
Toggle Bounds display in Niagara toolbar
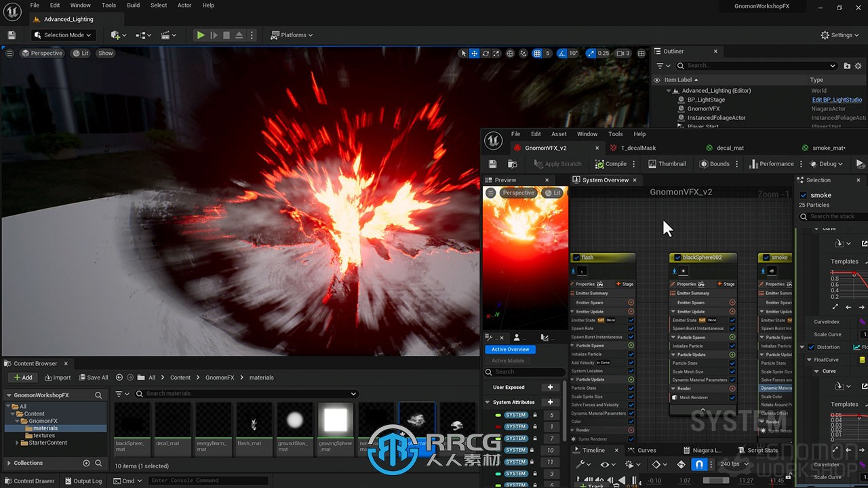[715, 164]
